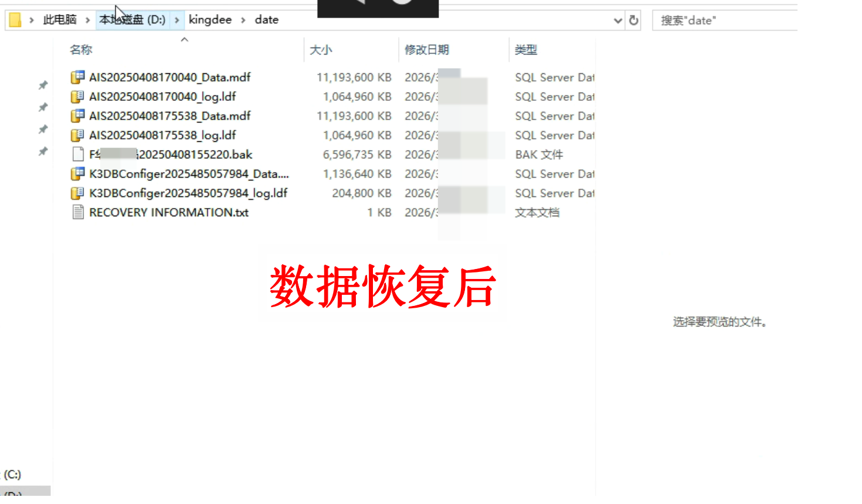862x504 pixels.
Task: Sort files by 类型 column
Action: click(x=526, y=50)
